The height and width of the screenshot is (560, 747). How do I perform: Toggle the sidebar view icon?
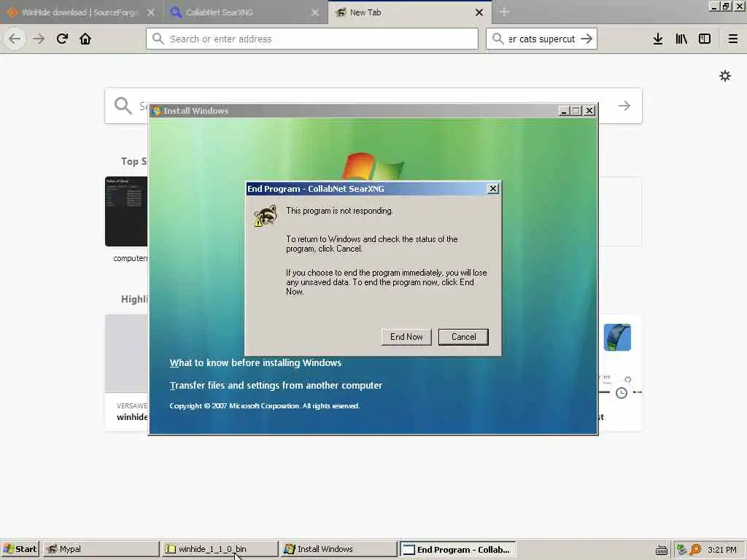pyautogui.click(x=705, y=39)
